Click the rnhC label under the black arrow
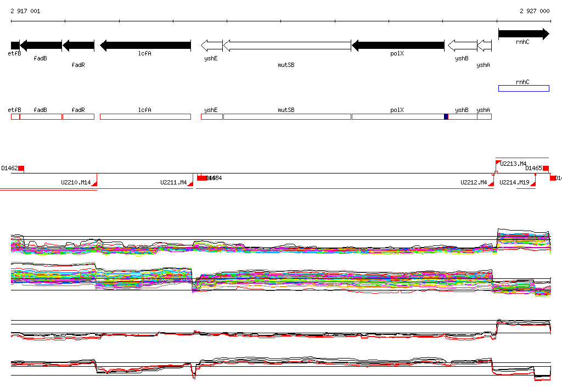 [x=522, y=42]
